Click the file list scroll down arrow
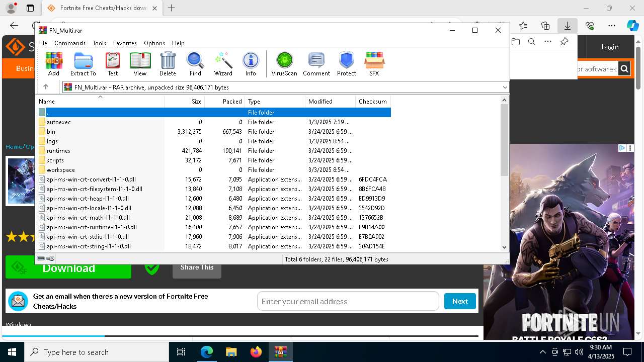This screenshot has height=362, width=644. point(504,247)
